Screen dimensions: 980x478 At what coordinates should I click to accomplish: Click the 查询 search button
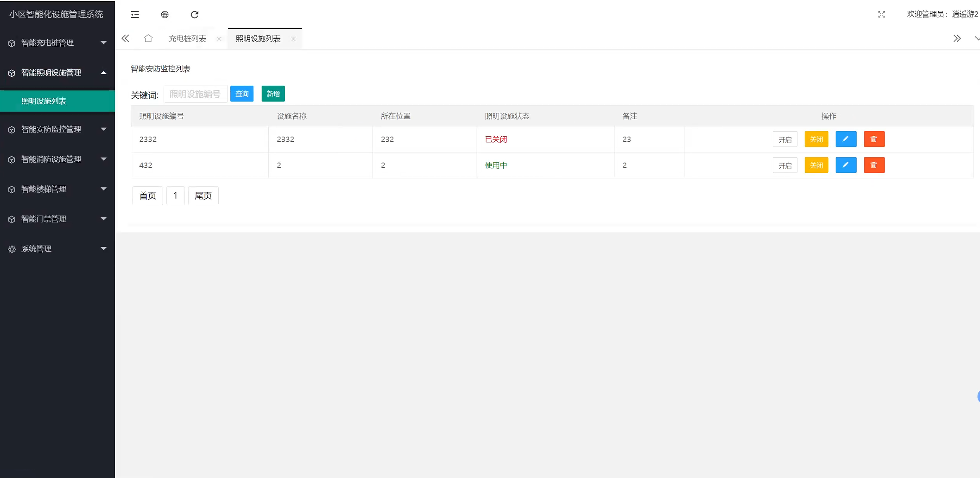241,94
